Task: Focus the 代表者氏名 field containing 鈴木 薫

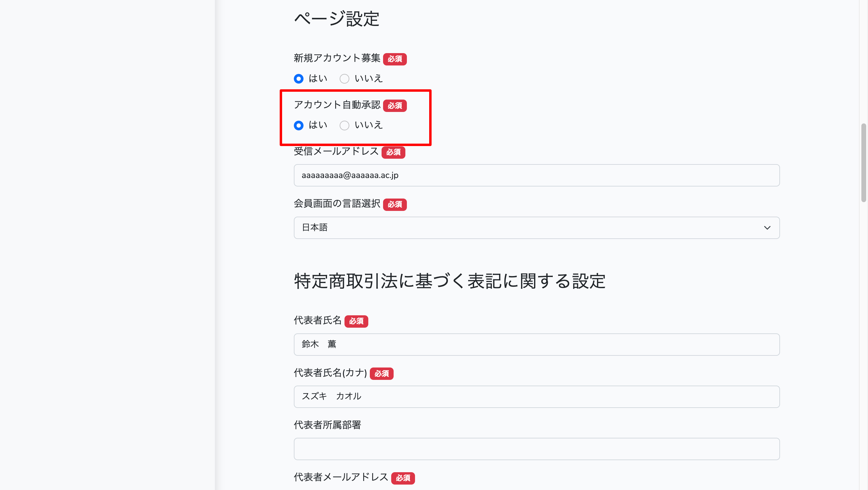Action: pyautogui.click(x=536, y=344)
